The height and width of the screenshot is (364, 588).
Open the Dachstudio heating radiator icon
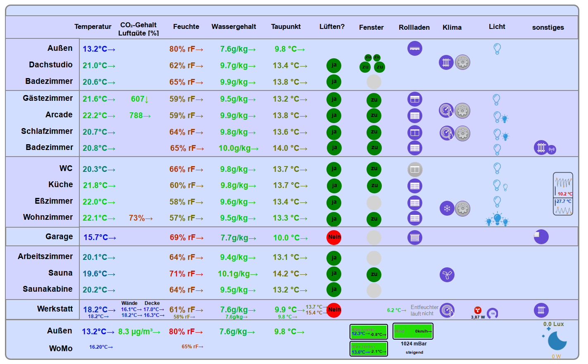tap(446, 62)
